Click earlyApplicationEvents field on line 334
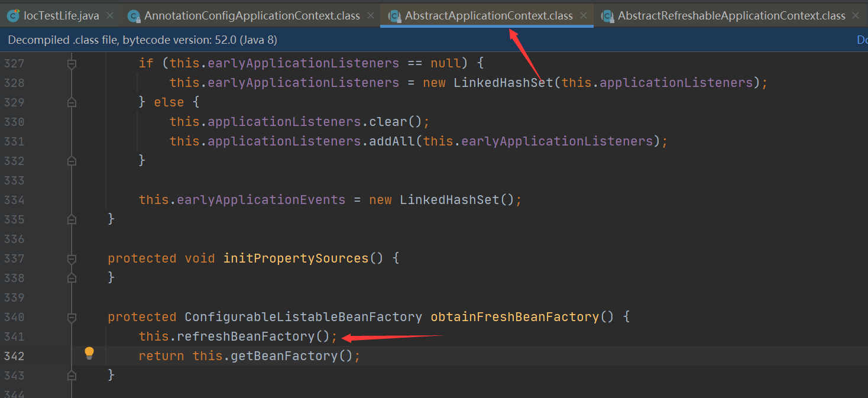868x398 pixels. tap(262, 200)
